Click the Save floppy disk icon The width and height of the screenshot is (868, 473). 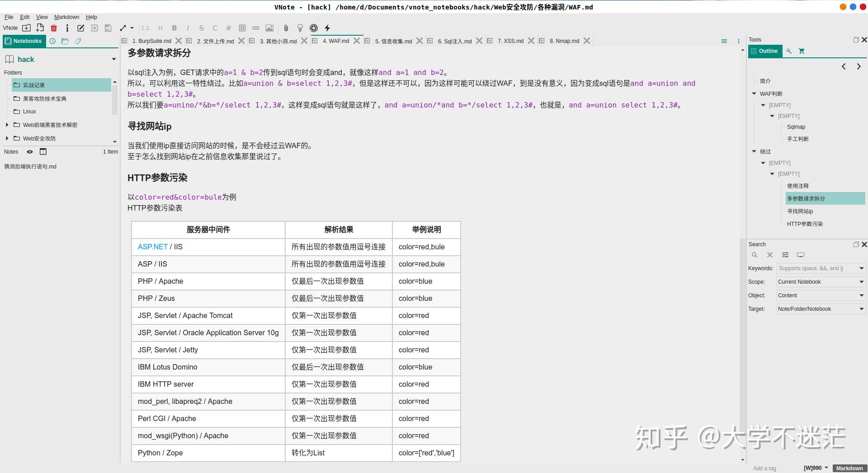108,28
